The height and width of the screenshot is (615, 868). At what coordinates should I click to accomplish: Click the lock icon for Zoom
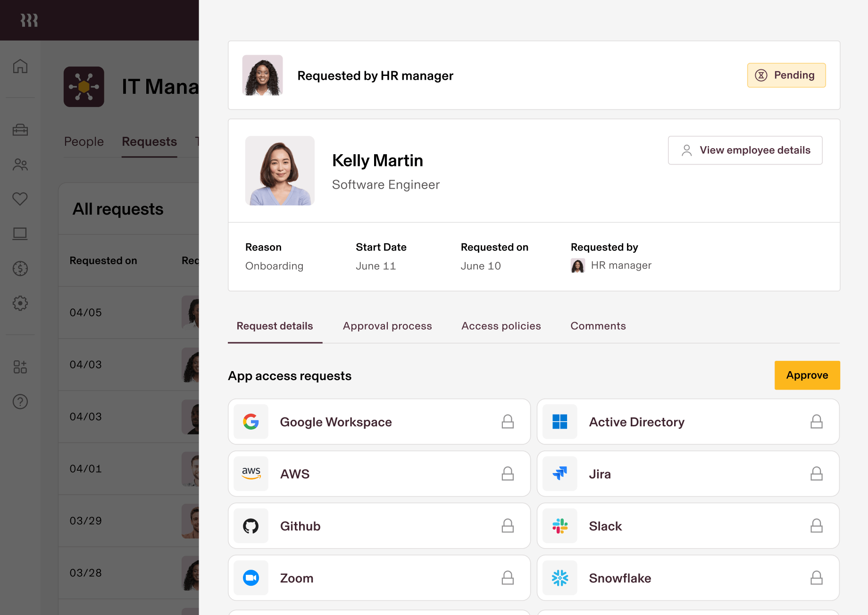pyautogui.click(x=508, y=578)
